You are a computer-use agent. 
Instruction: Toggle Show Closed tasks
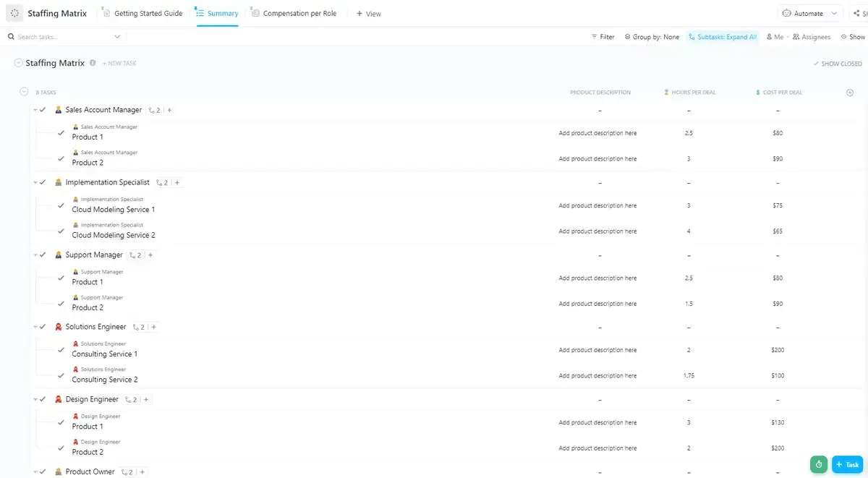click(x=838, y=64)
